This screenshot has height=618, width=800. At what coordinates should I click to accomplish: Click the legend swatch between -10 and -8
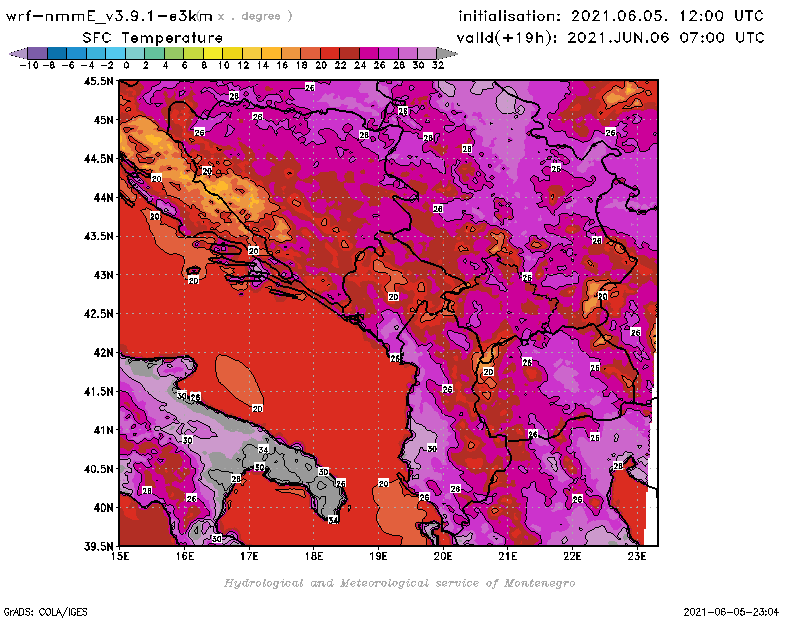(38, 53)
